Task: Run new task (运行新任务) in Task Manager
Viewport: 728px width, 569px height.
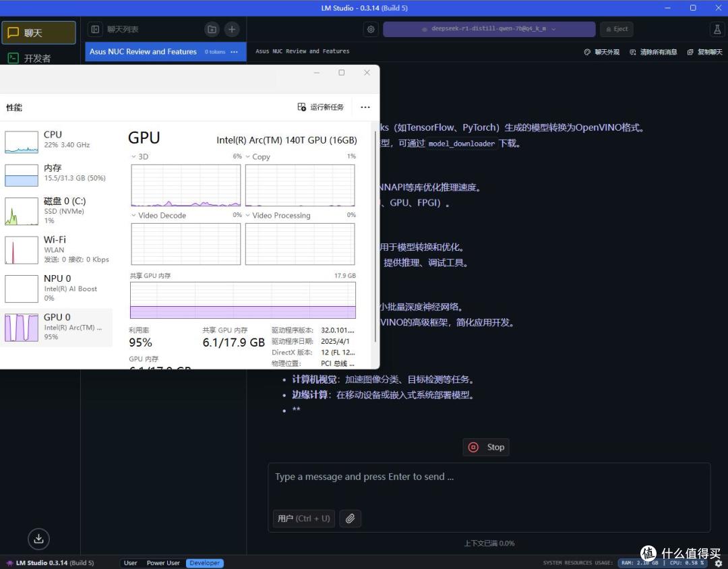Action: point(320,107)
